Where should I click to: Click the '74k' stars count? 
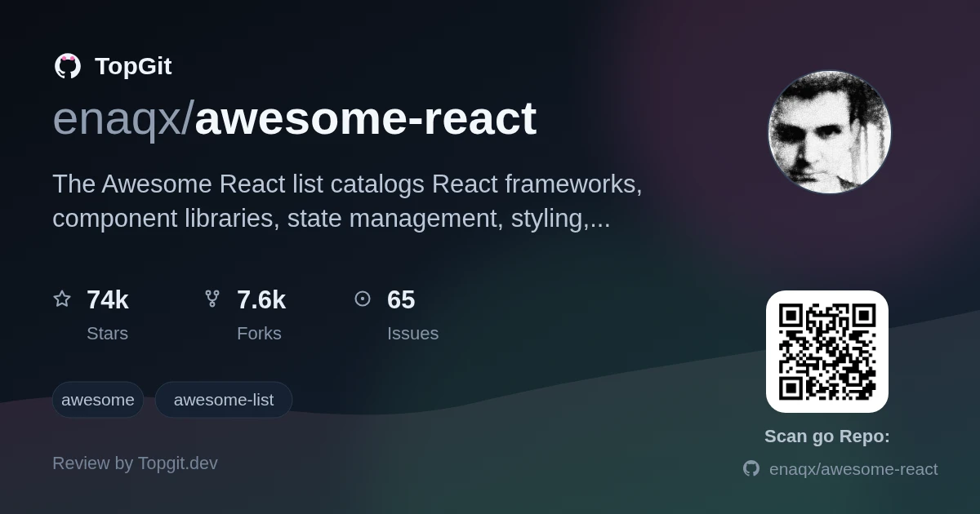pyautogui.click(x=108, y=299)
